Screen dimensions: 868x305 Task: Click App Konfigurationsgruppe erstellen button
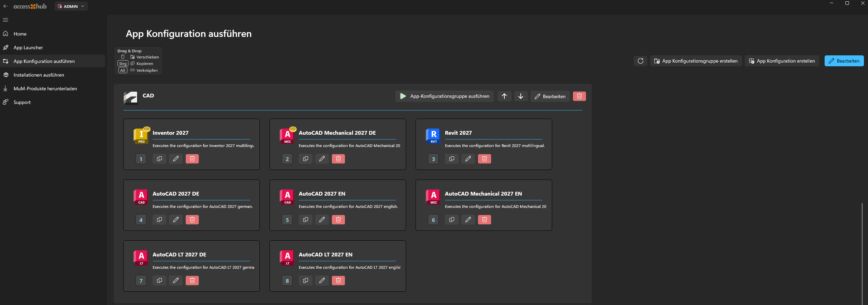[x=696, y=61]
